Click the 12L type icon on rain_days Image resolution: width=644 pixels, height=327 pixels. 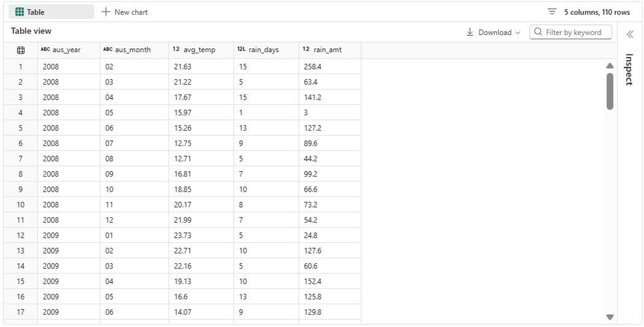(x=241, y=50)
